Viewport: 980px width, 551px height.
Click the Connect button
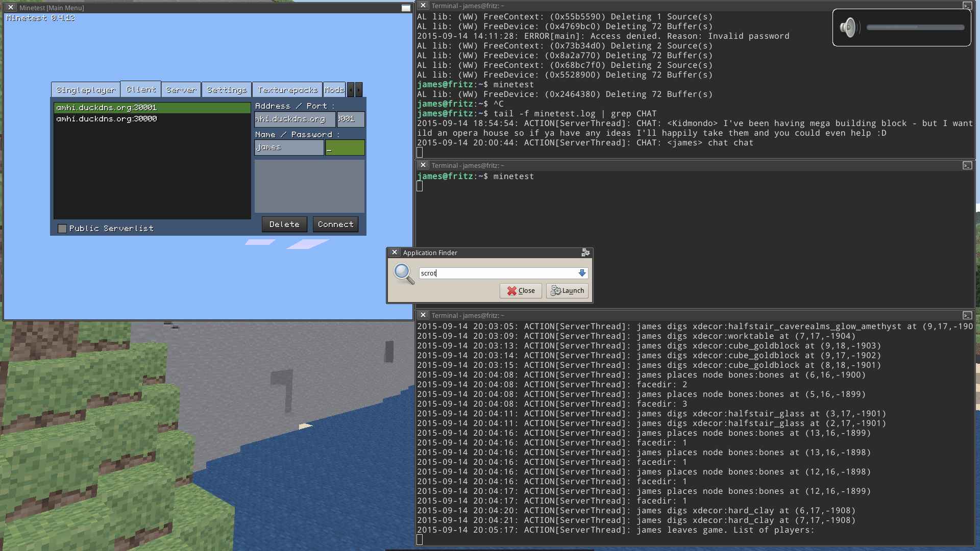pyautogui.click(x=335, y=224)
